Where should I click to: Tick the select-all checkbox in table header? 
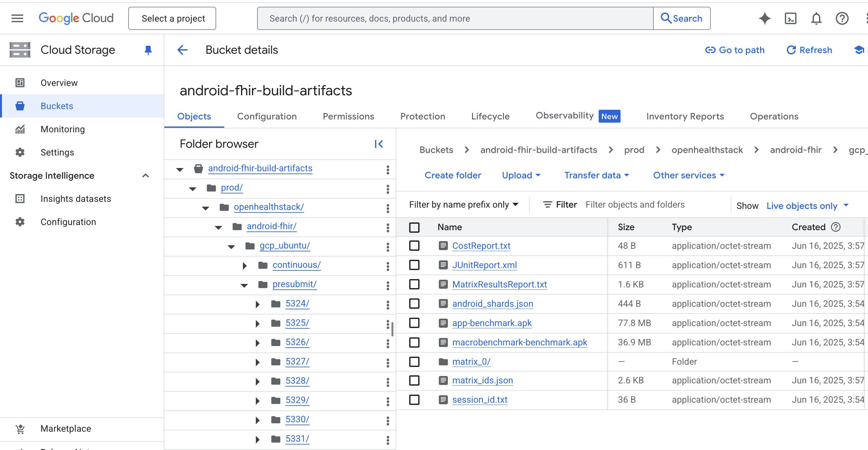pos(414,227)
